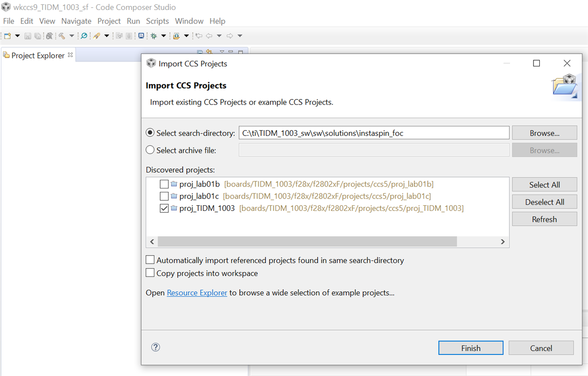Click the Select All button

544,185
